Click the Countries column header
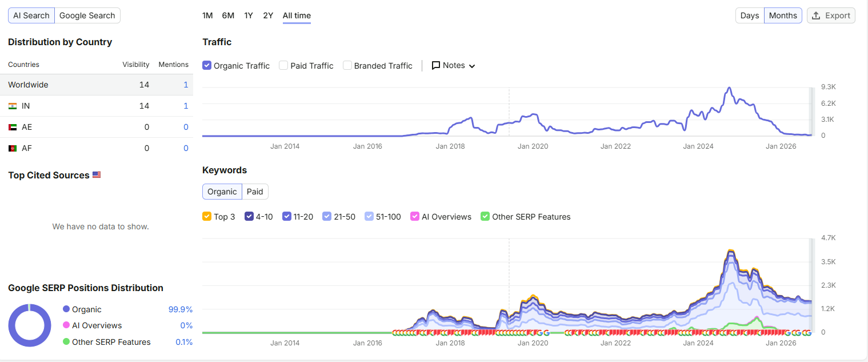 [23, 65]
